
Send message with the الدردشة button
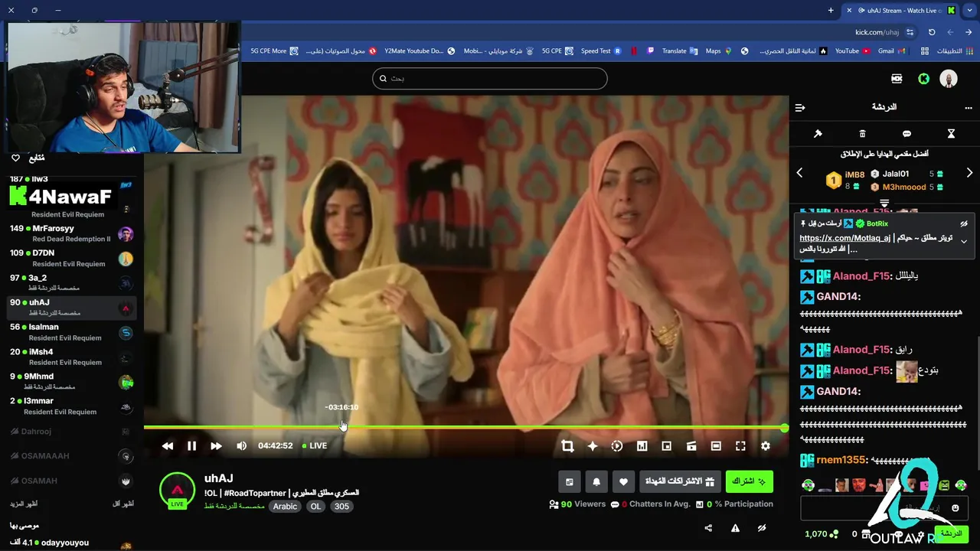(951, 533)
